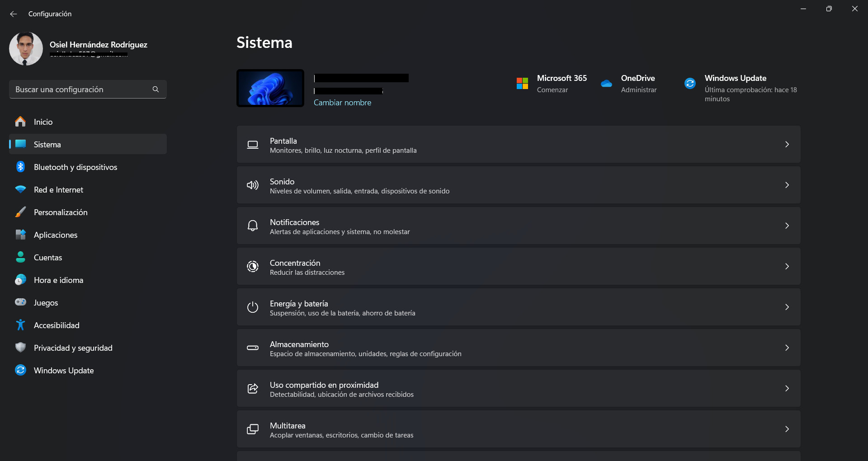Click the desktop wallpaper thumbnail

click(270, 88)
